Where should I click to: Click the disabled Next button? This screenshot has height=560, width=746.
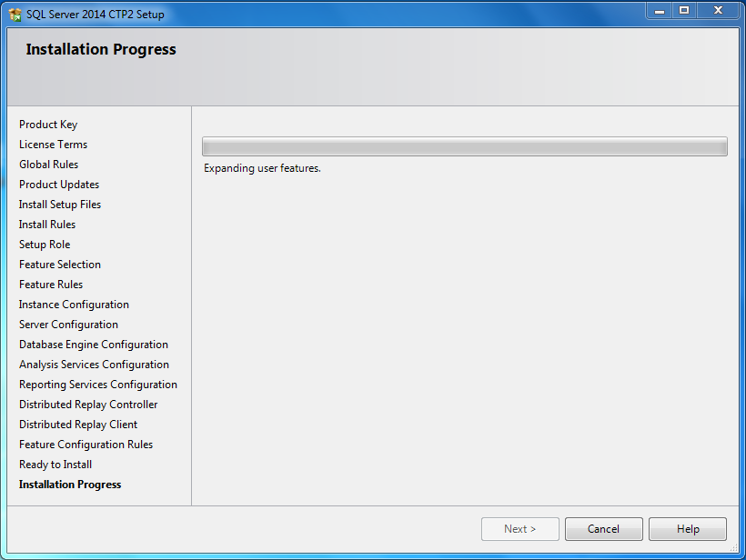[520, 529]
